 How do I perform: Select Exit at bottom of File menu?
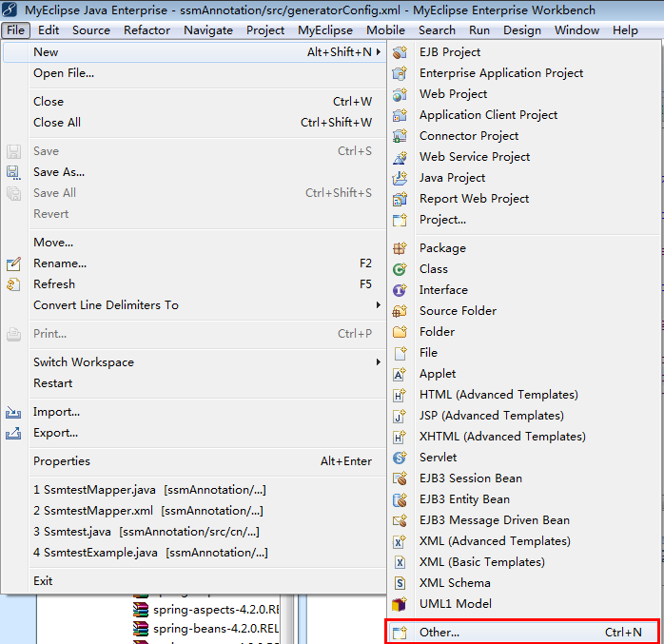tap(194, 581)
